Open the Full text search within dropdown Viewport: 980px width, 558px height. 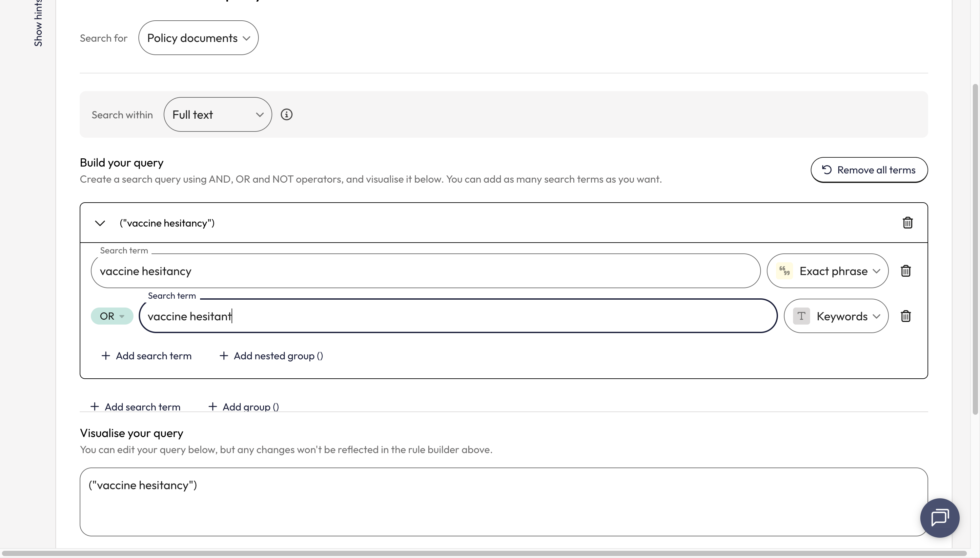218,115
